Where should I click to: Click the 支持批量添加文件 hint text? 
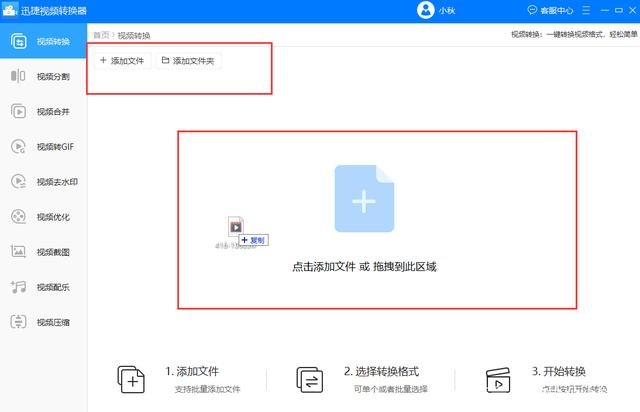click(x=207, y=389)
